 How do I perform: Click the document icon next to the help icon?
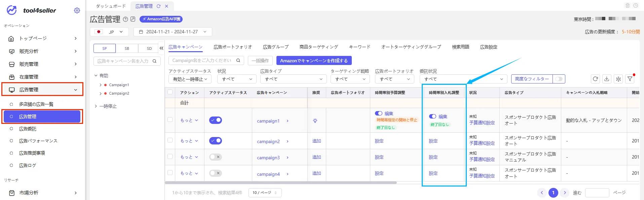(133, 19)
